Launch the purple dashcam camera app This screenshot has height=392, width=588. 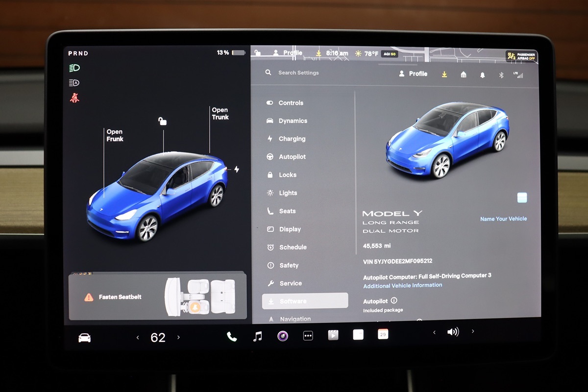[283, 336]
